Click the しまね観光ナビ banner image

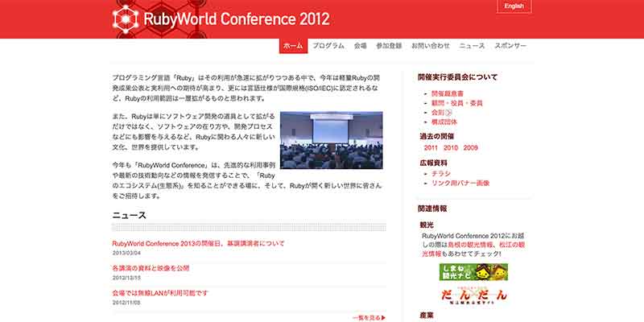473,272
